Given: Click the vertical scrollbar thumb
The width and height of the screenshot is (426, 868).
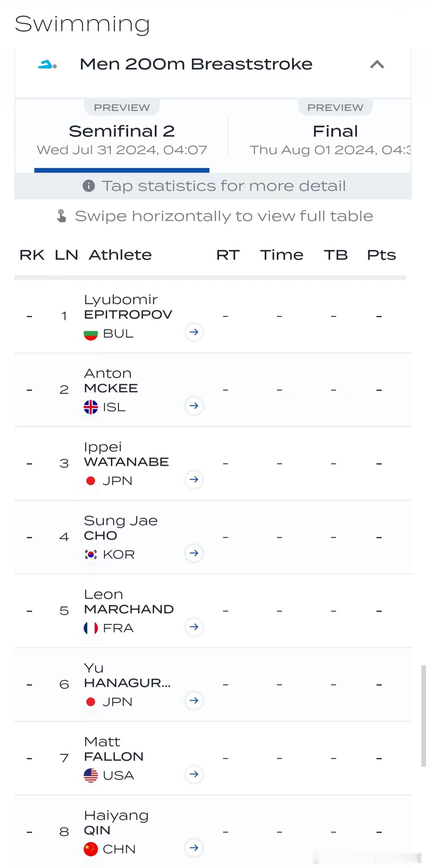Looking at the screenshot, I should point(423,716).
